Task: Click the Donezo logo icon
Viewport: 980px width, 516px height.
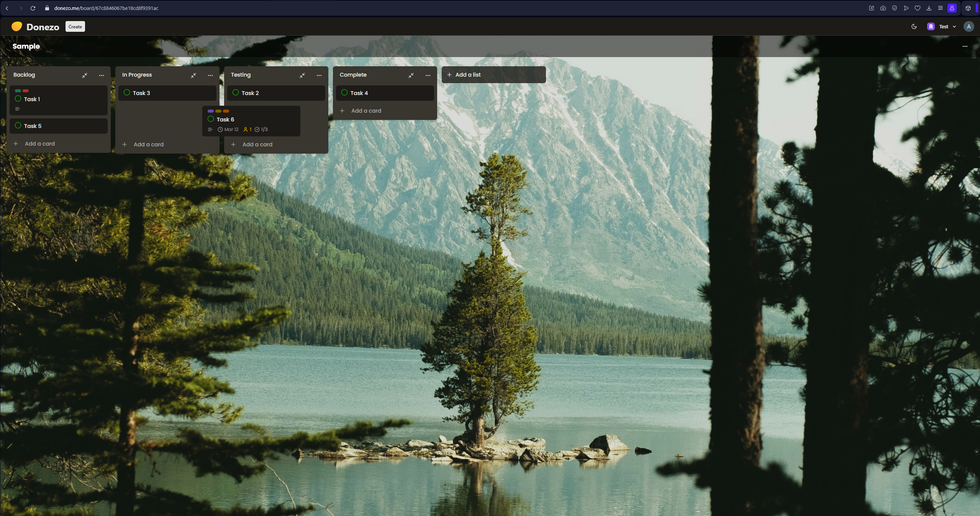Action: (x=16, y=26)
